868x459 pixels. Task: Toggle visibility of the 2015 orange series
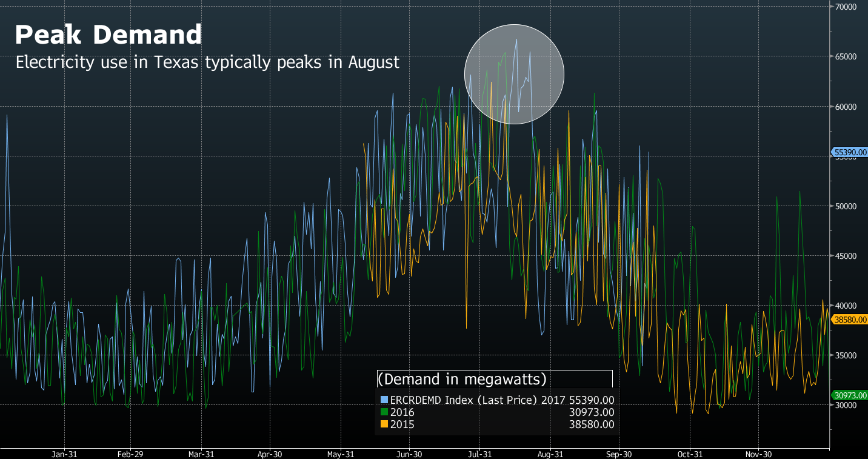coord(402,424)
